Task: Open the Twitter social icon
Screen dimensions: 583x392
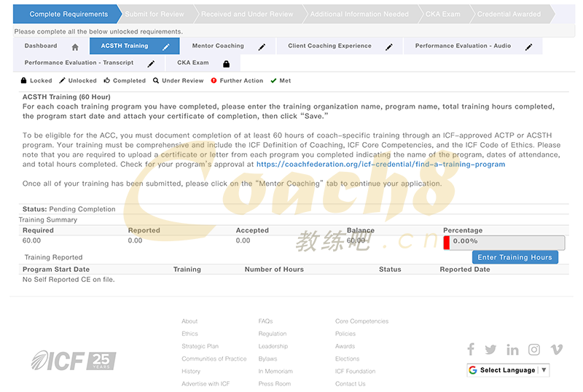Action: point(490,350)
